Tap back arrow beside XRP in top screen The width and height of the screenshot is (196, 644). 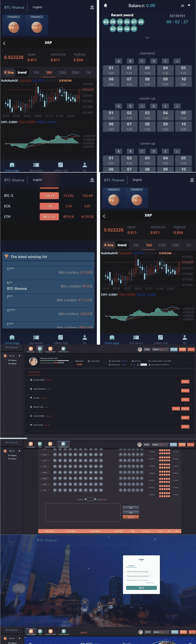4,43
